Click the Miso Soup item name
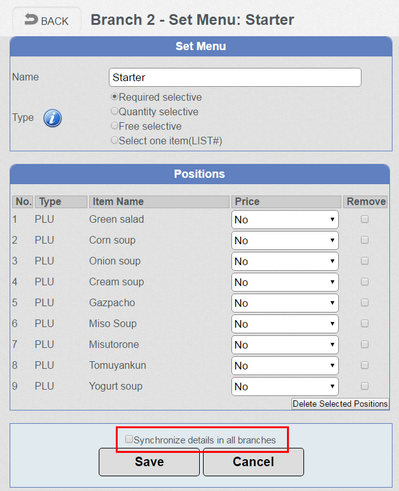This screenshot has width=399, height=491. point(113,324)
